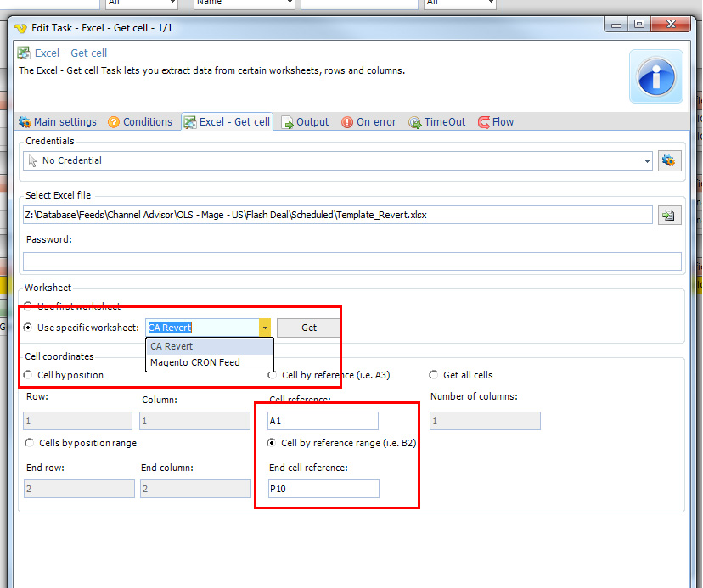Open the On error tab

[x=368, y=122]
